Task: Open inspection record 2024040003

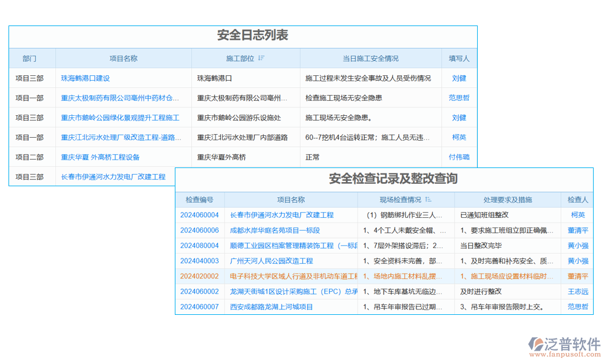Action: tap(199, 260)
